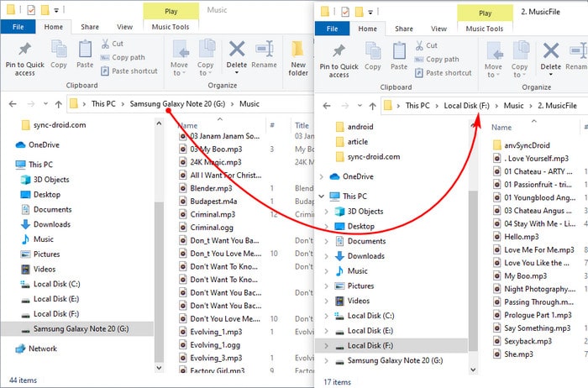Image resolution: width=588 pixels, height=388 pixels.
Task: Select Evolving_1.ogg in left window
Action: point(215,345)
